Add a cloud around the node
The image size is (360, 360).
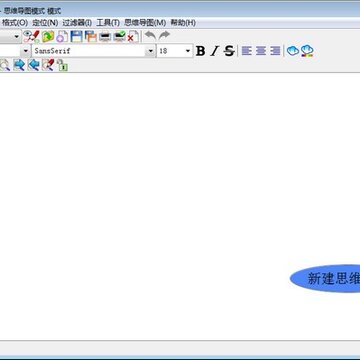tap(293, 51)
